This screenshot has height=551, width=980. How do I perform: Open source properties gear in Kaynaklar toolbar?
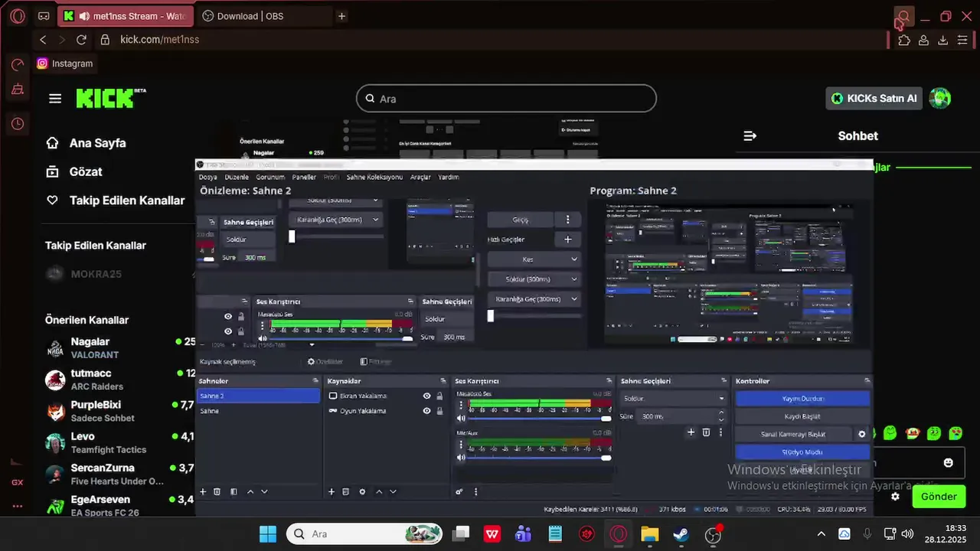(362, 492)
